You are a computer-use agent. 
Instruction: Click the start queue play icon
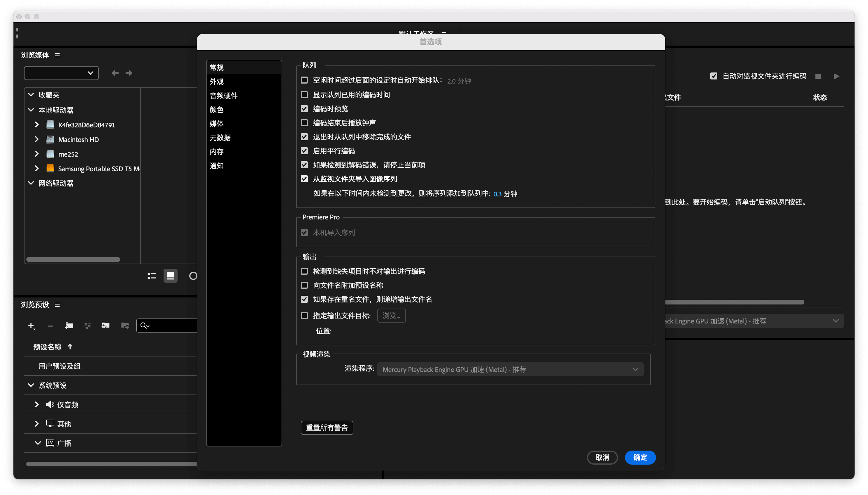[836, 76]
